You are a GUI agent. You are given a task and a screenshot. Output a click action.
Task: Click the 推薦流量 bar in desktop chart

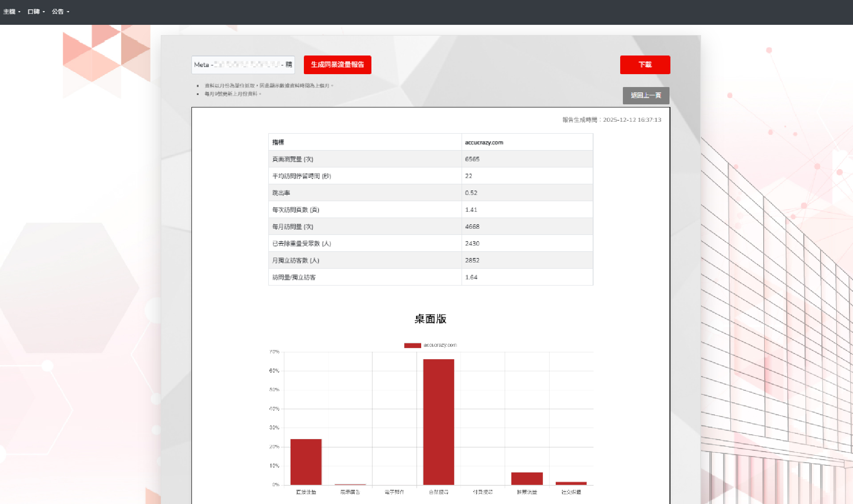click(x=527, y=478)
